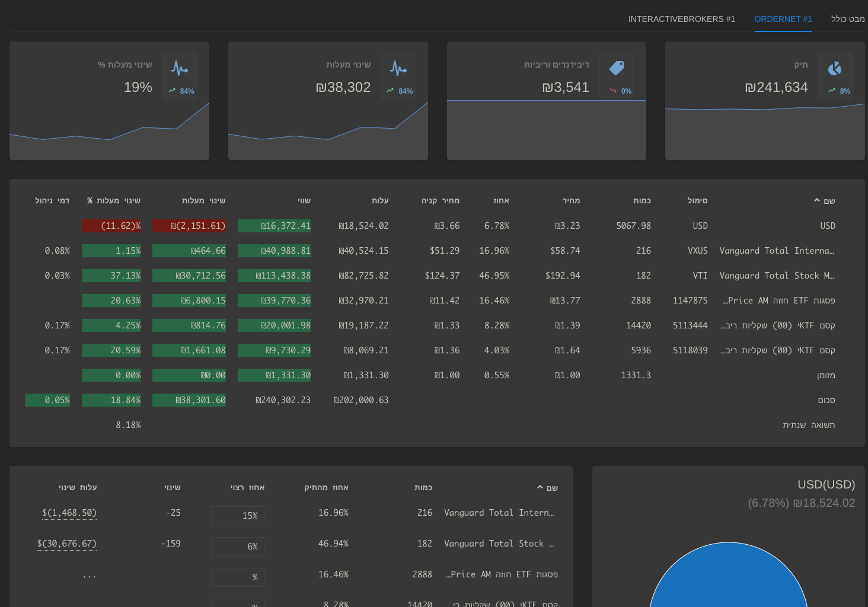Viewport: 868px width, 607px height.
Task: Click symbol 5113444 in holdings table
Action: pyautogui.click(x=690, y=325)
